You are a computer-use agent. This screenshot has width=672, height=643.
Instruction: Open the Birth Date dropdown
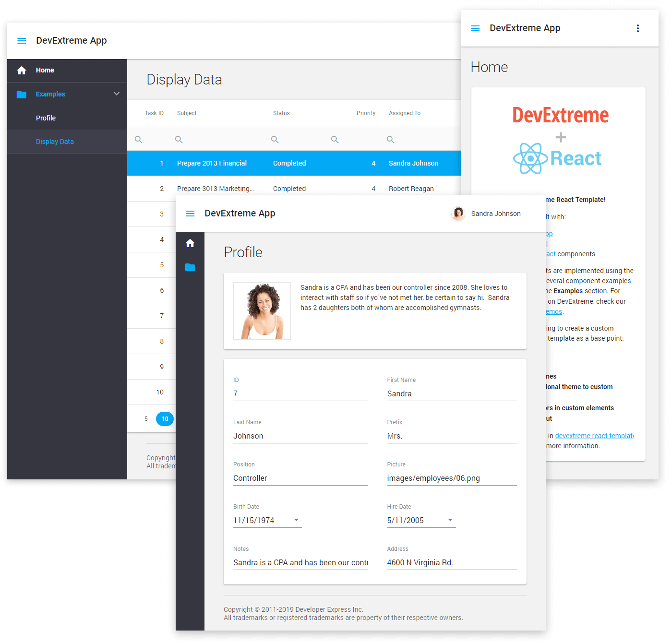[x=297, y=520]
